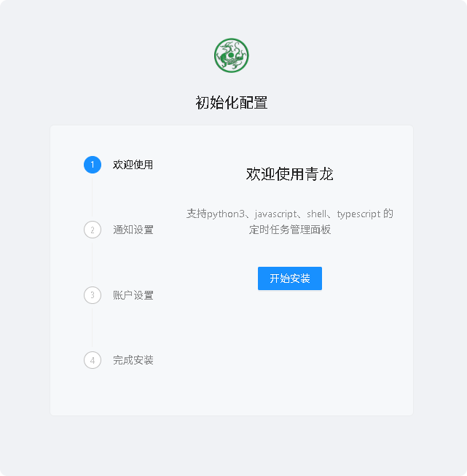
Task: Click the green Qinglong dragon logo
Action: click(231, 55)
